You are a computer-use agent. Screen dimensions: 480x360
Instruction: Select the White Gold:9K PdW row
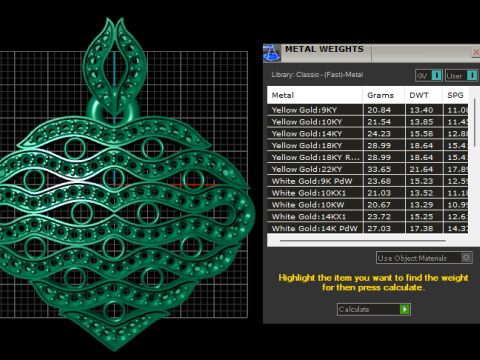368,181
